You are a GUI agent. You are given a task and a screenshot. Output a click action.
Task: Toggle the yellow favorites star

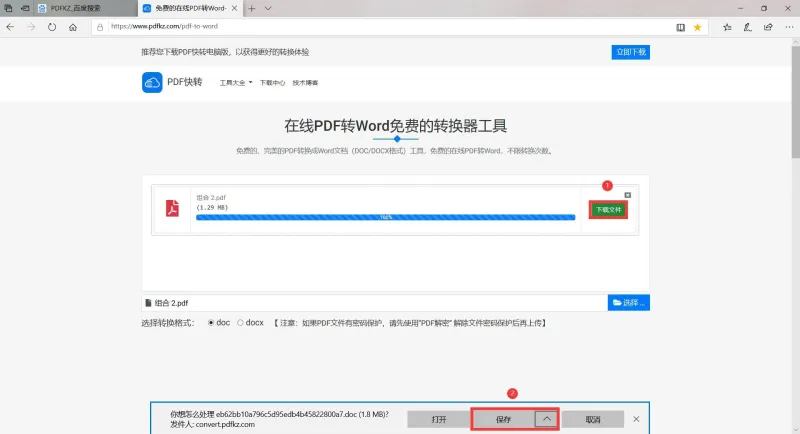click(x=697, y=28)
